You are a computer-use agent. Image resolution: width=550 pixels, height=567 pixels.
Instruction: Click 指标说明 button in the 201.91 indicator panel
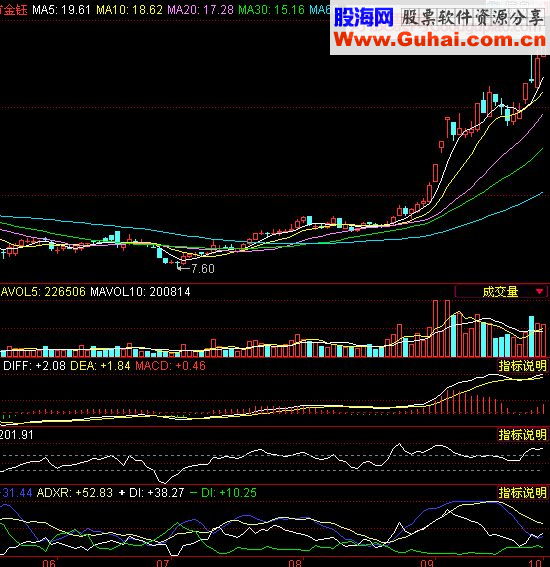pos(523,434)
